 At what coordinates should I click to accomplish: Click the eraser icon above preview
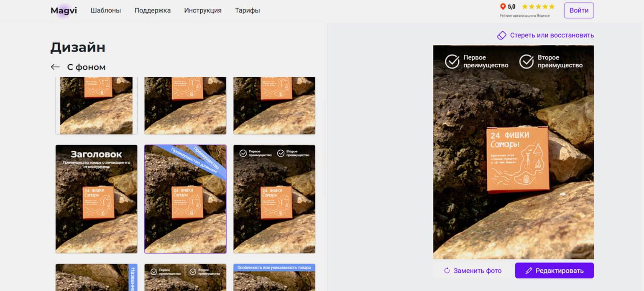(x=501, y=35)
